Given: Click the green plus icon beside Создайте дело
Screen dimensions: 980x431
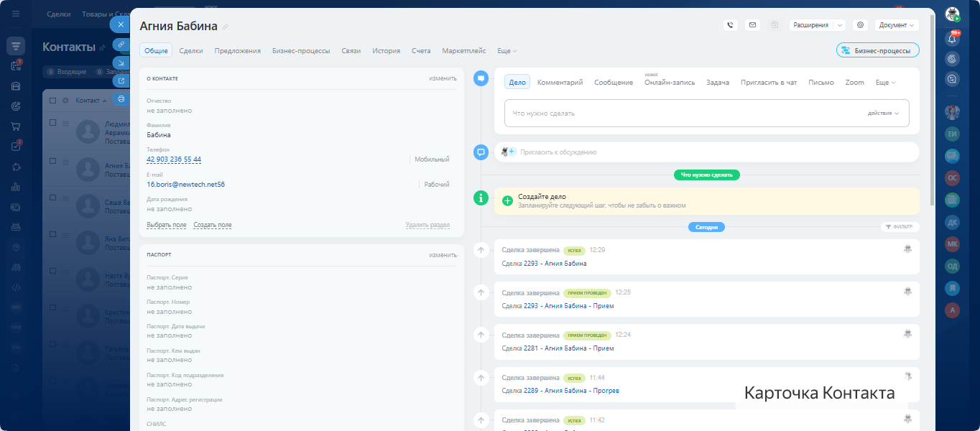Looking at the screenshot, I should tap(507, 201).
